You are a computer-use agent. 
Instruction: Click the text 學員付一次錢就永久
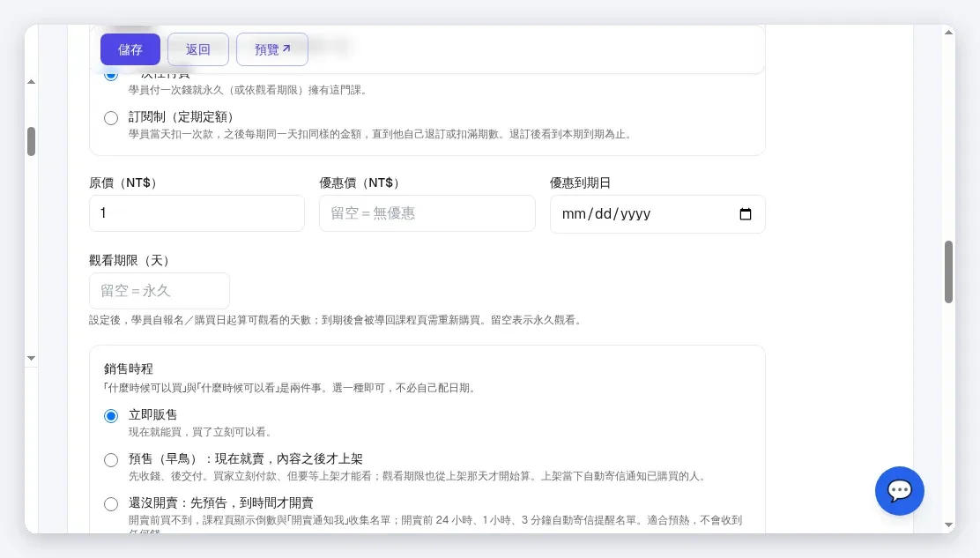pyautogui.click(x=249, y=90)
